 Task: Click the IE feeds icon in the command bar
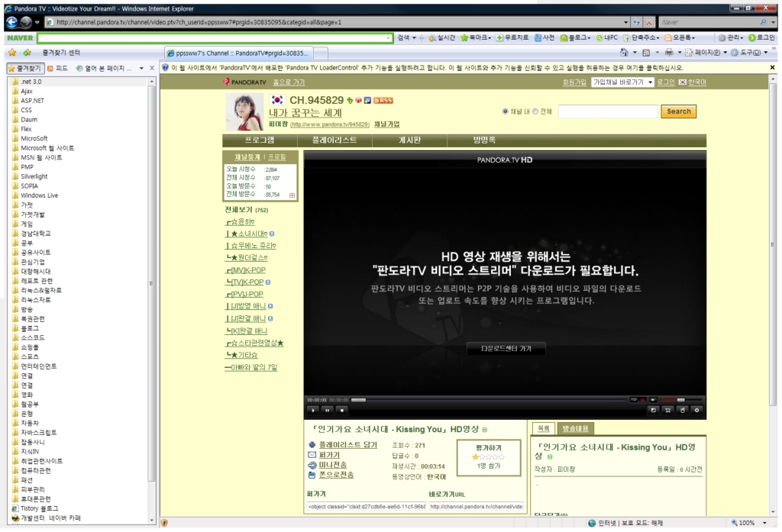tap(646, 53)
